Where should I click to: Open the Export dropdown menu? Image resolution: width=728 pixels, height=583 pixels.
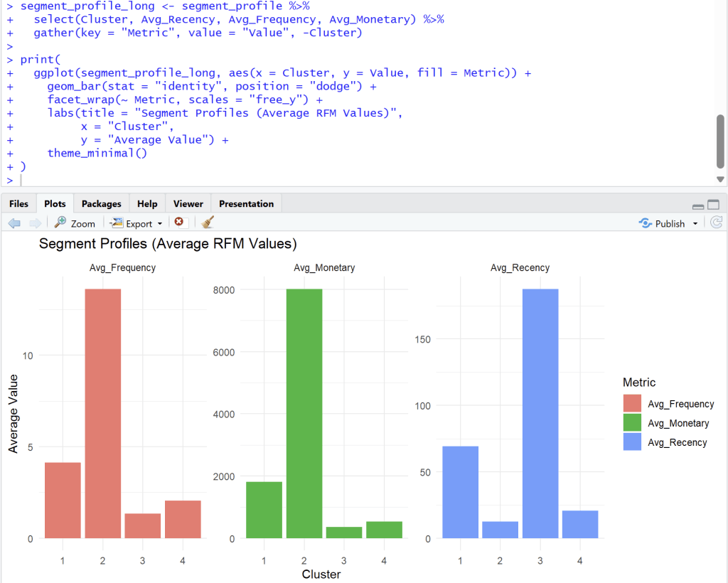click(x=136, y=223)
